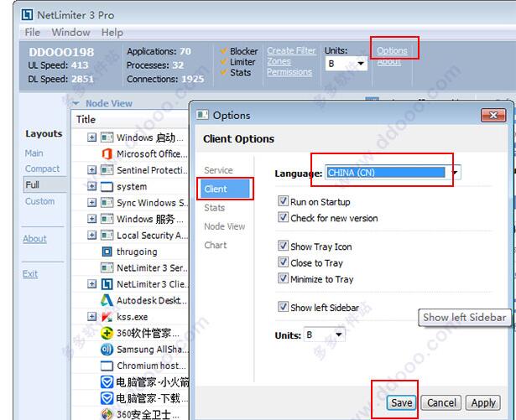
Task: Select the Compact layout
Action: click(x=42, y=169)
